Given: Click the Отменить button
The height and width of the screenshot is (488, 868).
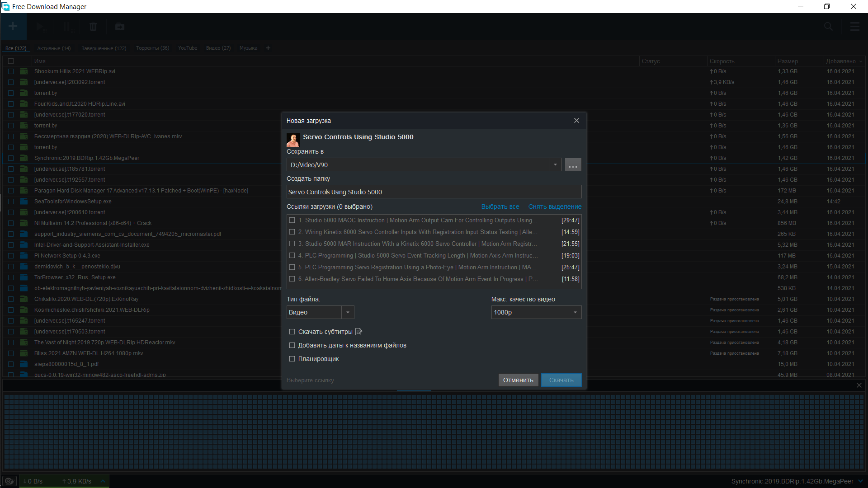Looking at the screenshot, I should click(518, 380).
